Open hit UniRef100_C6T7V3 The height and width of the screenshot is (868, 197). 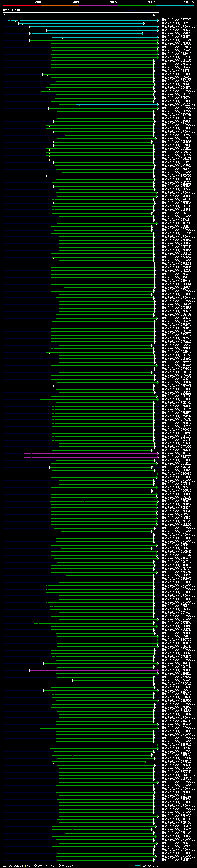[x=176, y=20]
